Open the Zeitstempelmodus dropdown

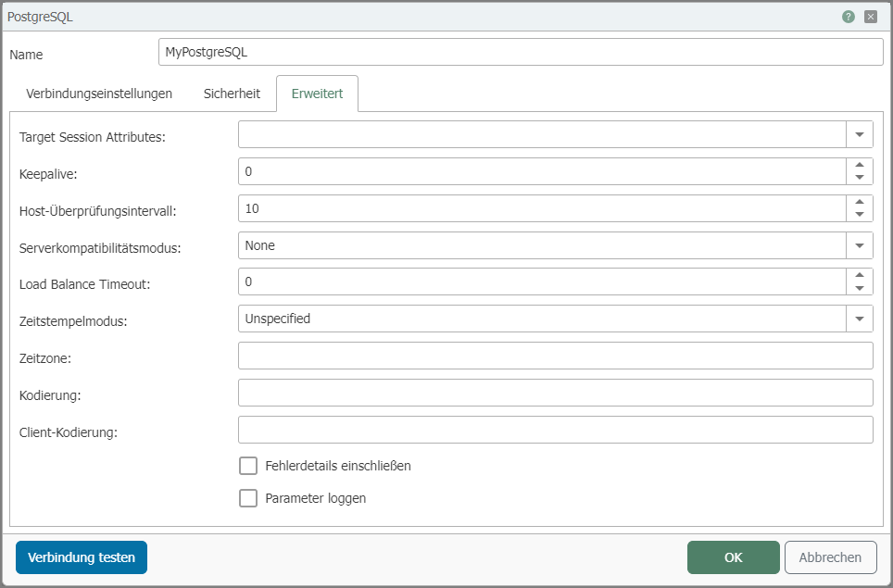coord(860,319)
